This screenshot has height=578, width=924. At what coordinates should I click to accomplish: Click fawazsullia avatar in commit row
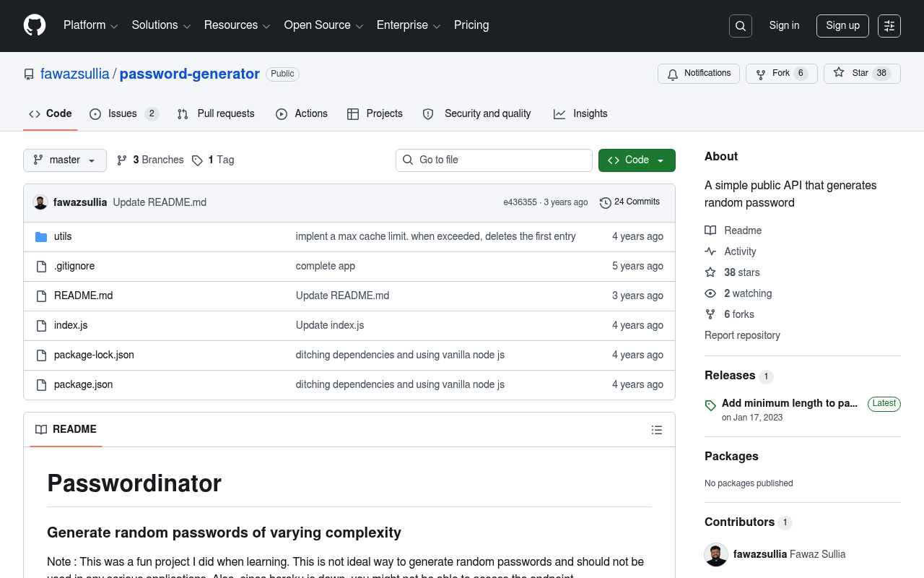click(x=40, y=202)
